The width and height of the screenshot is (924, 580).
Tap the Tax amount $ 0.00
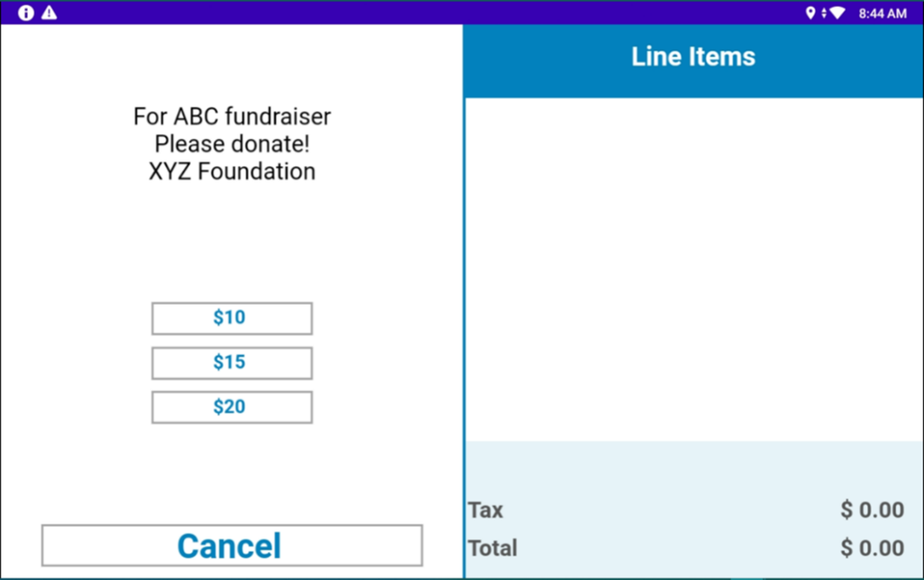point(872,510)
